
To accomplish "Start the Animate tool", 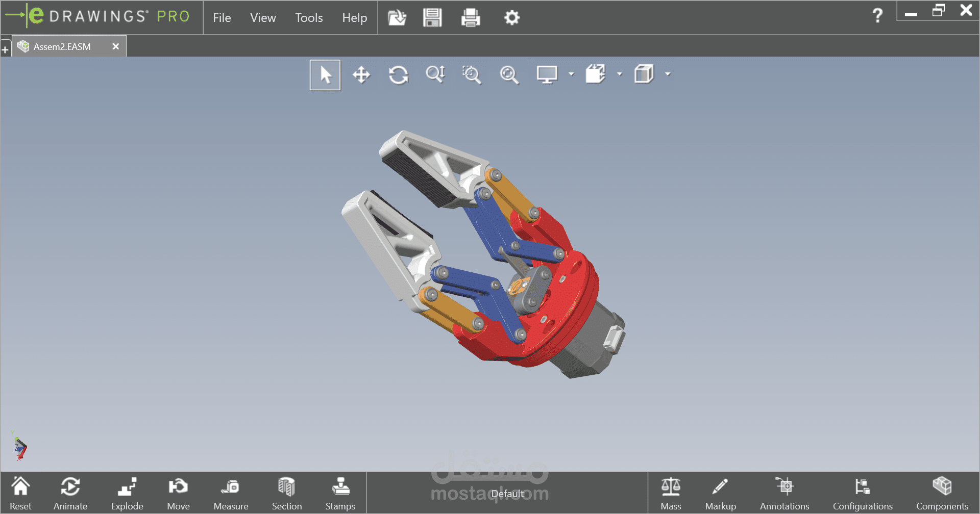I will pyautogui.click(x=70, y=493).
